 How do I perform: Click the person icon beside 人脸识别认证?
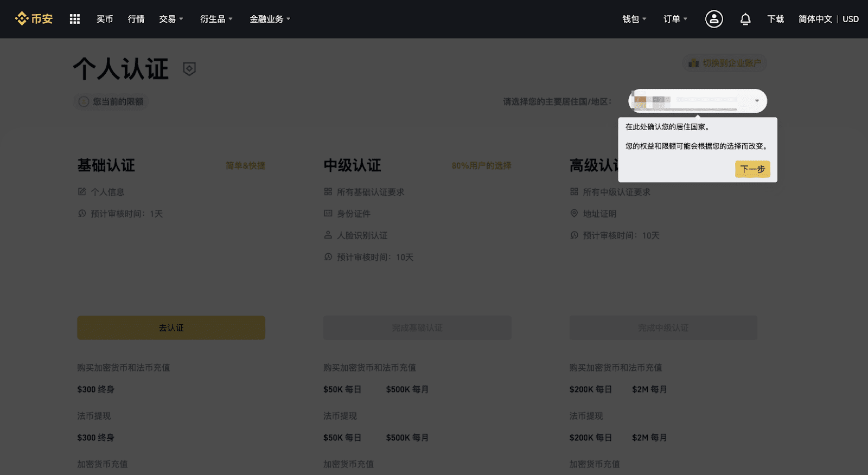[x=328, y=235]
